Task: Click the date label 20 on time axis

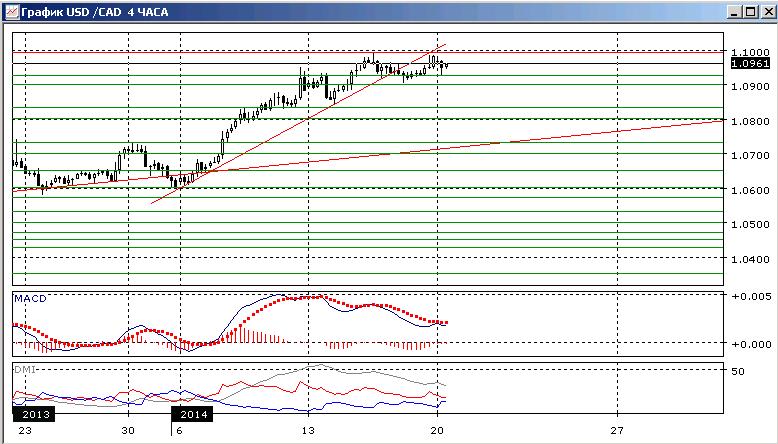Action: point(437,430)
